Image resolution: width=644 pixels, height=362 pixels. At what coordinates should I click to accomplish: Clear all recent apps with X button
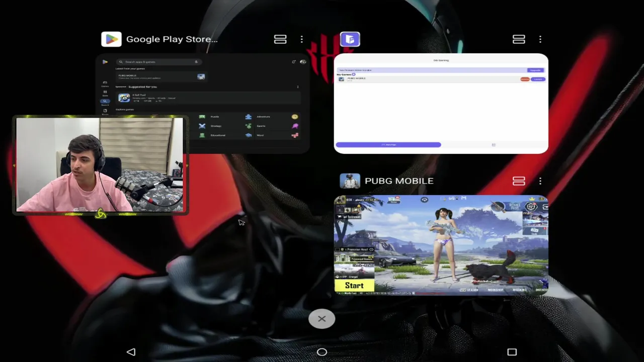click(322, 319)
